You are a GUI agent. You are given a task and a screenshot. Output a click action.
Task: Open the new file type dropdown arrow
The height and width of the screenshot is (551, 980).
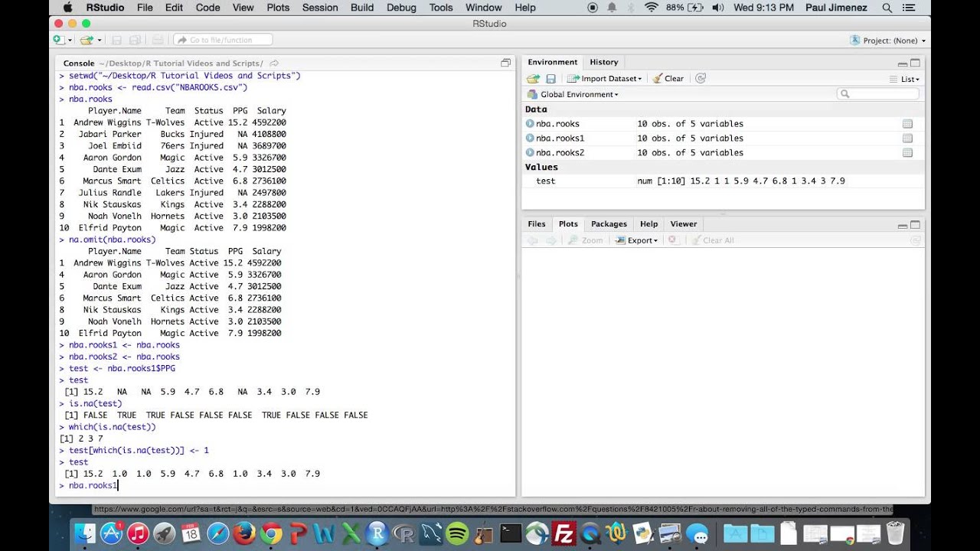pos(70,41)
